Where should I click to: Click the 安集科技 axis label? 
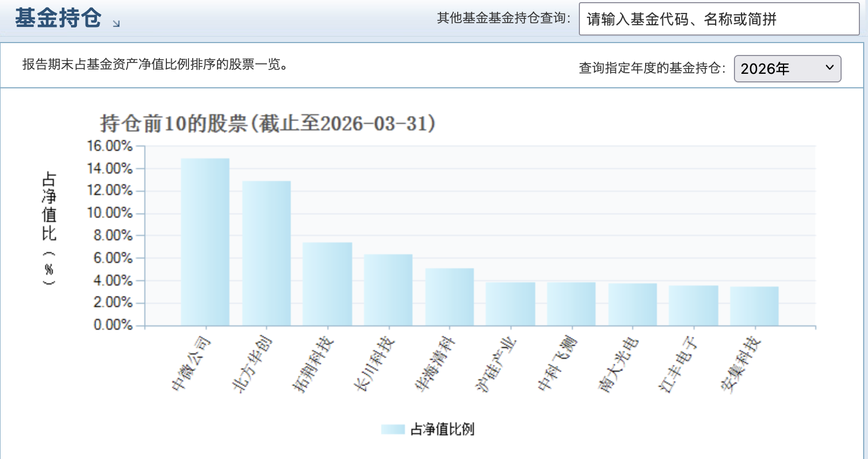[x=740, y=364]
